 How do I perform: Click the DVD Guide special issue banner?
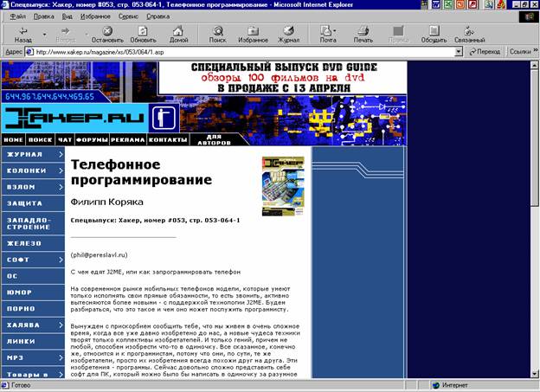283,78
